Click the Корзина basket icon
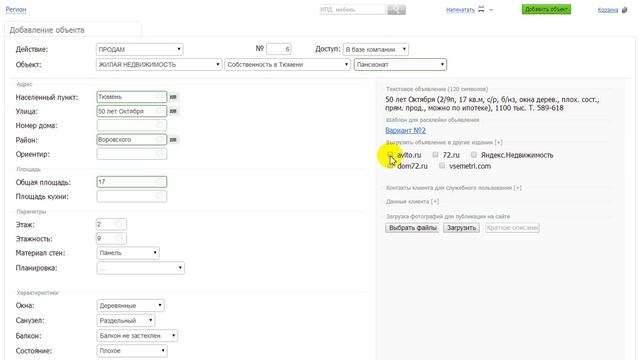640x360 pixels. pos(624,10)
